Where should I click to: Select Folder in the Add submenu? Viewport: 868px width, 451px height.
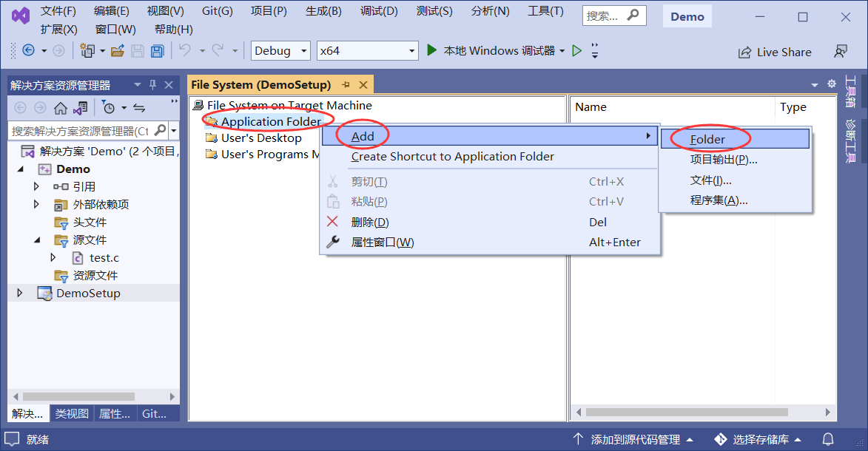point(707,139)
